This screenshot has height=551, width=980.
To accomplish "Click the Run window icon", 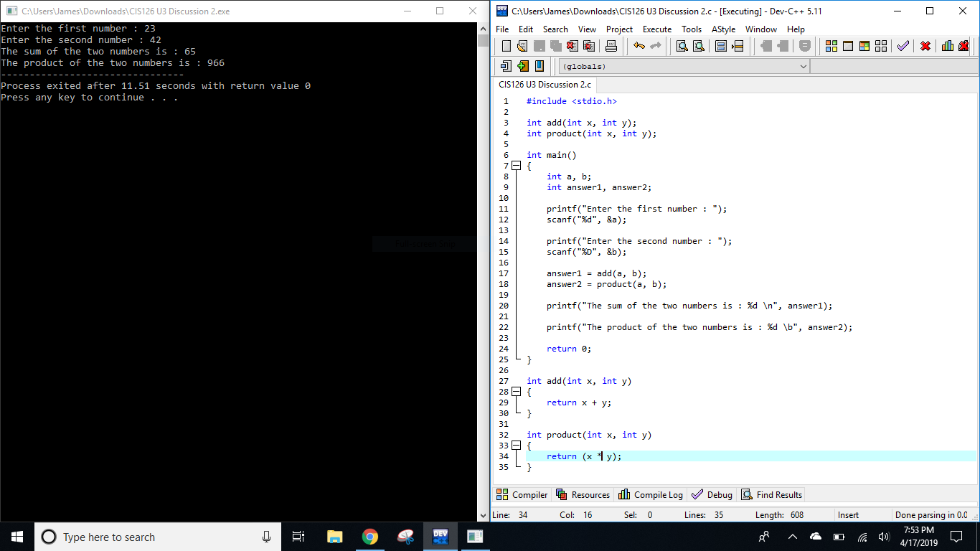I will tap(848, 46).
